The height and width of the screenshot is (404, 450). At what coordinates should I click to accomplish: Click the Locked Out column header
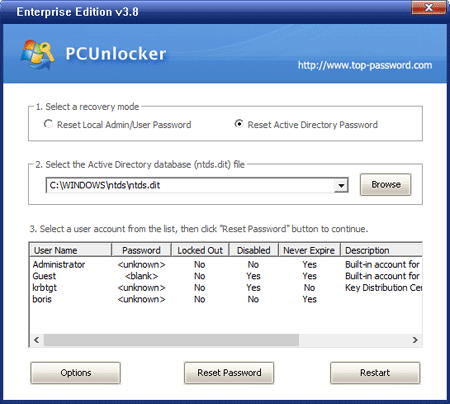tap(200, 250)
